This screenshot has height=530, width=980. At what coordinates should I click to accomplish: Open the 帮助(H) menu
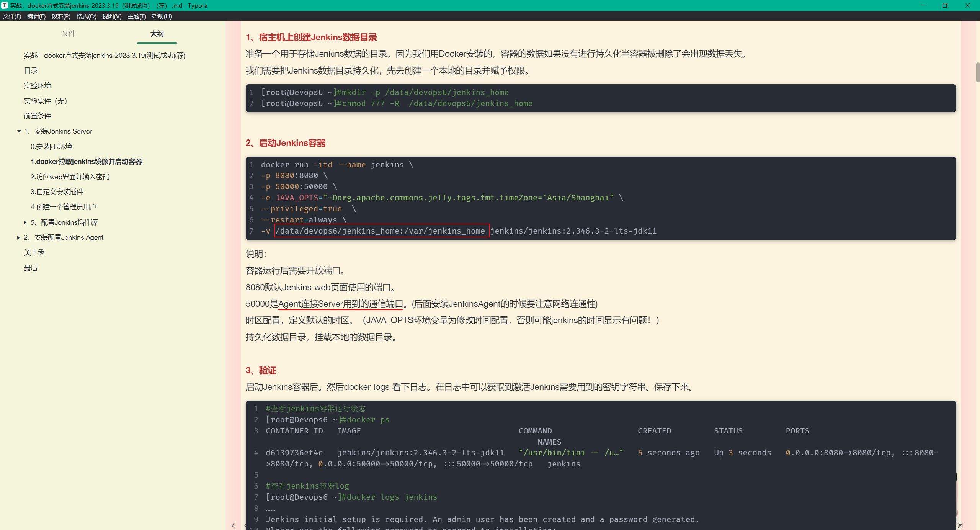[162, 16]
